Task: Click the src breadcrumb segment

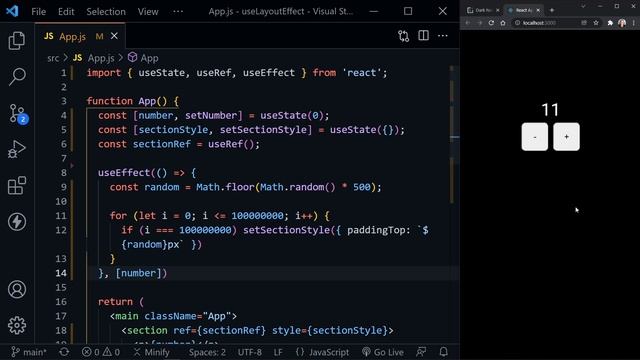Action: pos(53,58)
